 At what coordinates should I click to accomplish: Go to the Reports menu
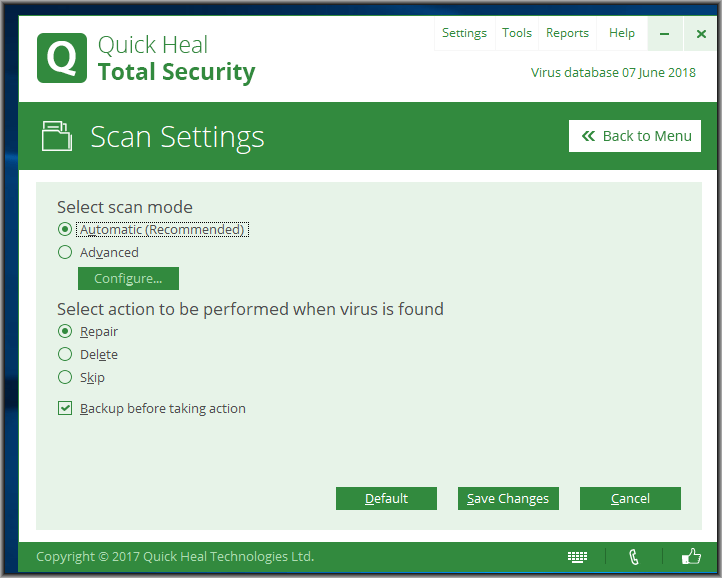pos(567,33)
